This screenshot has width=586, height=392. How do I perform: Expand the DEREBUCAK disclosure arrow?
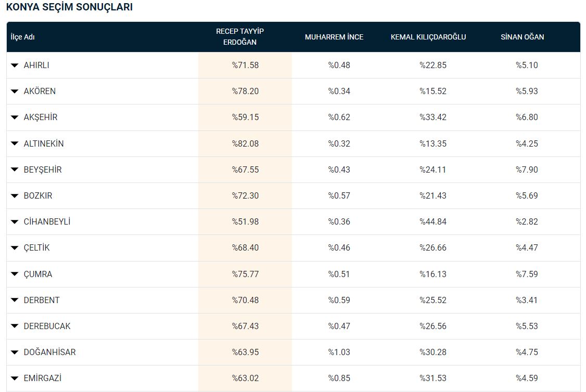tap(15, 326)
